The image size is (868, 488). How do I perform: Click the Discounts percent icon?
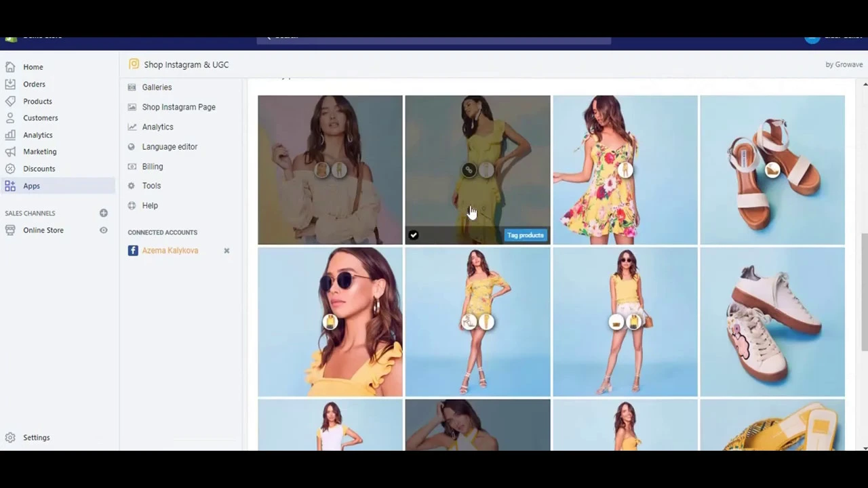click(x=10, y=169)
